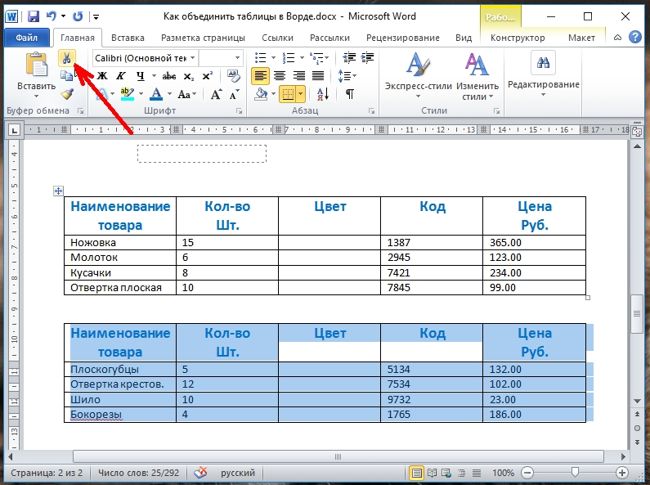Open Change Case Aa dropdown
This screenshot has width=650, height=485.
click(187, 95)
